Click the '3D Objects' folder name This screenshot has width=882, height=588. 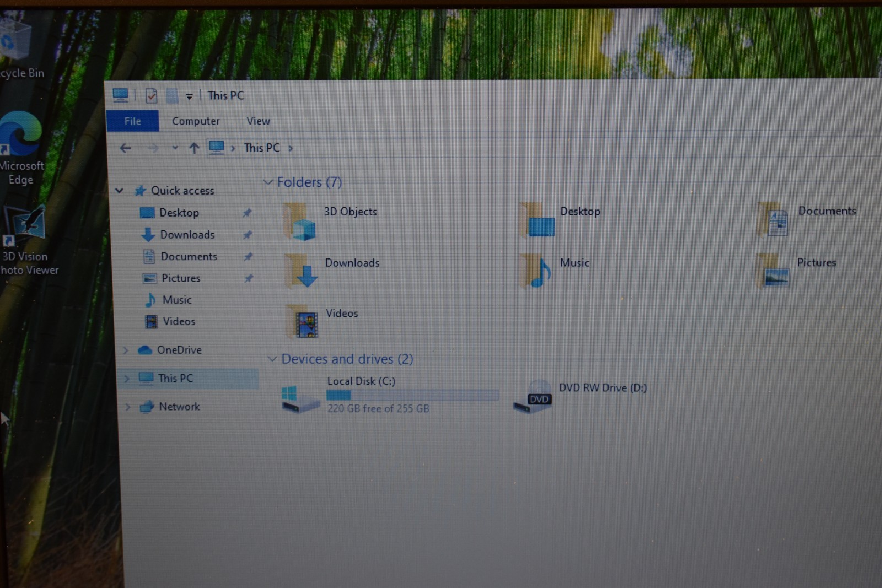click(x=351, y=212)
